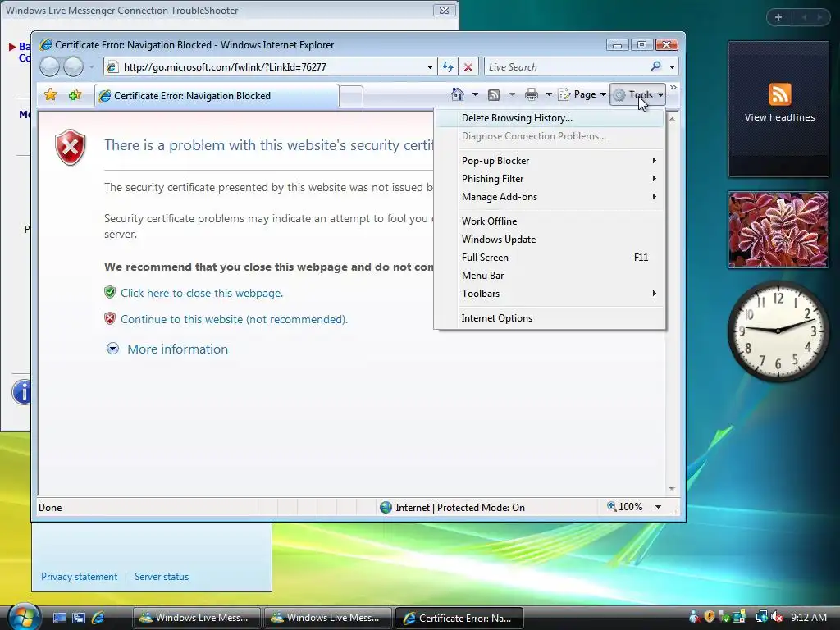Click the Forward navigation button
Screen dimensions: 840x630
[73, 67]
